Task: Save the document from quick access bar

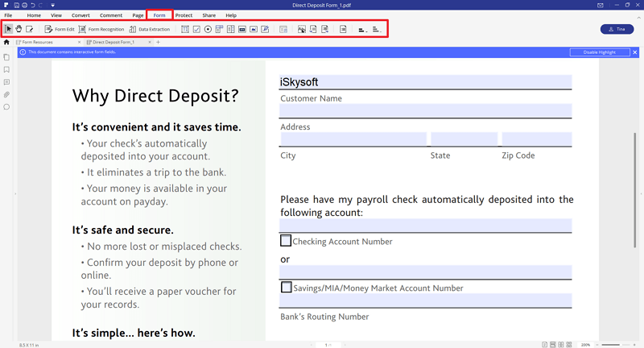Action: coord(16,6)
